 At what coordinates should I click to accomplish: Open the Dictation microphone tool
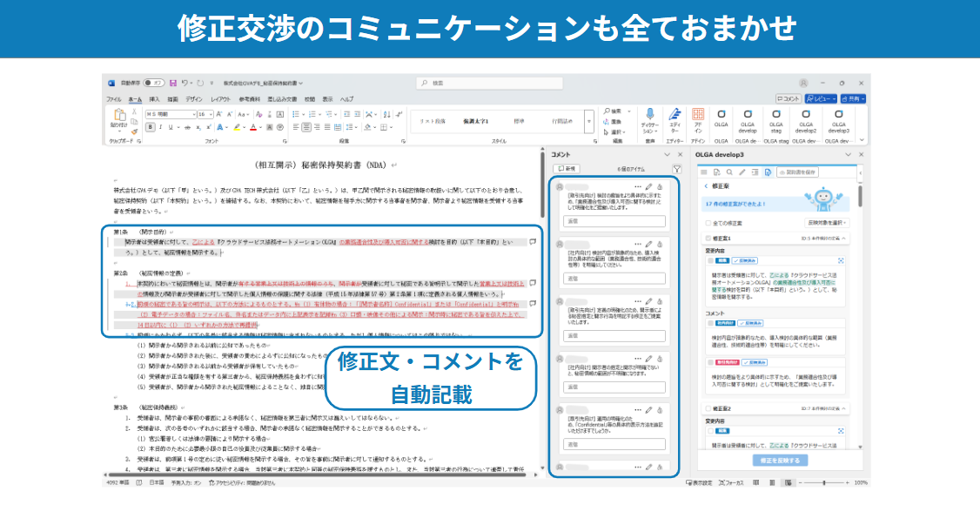click(x=649, y=121)
